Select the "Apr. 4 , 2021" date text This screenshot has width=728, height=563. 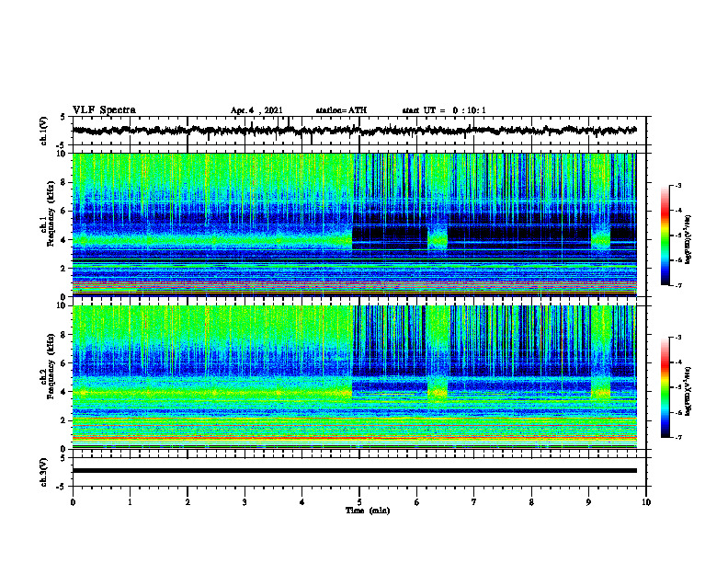(256, 110)
